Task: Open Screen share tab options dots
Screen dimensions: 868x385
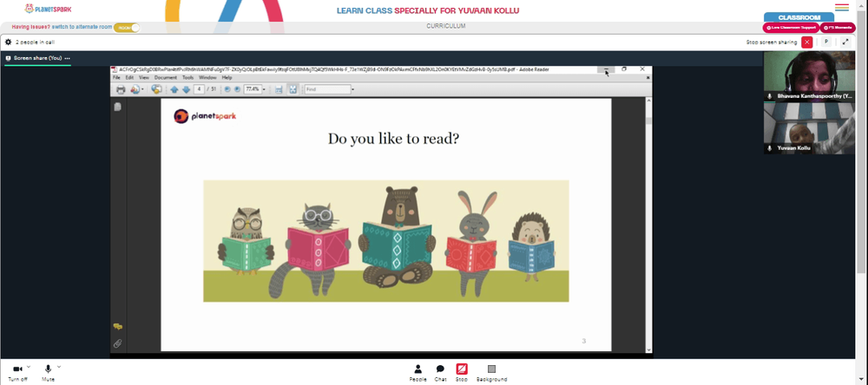Action: click(x=67, y=58)
